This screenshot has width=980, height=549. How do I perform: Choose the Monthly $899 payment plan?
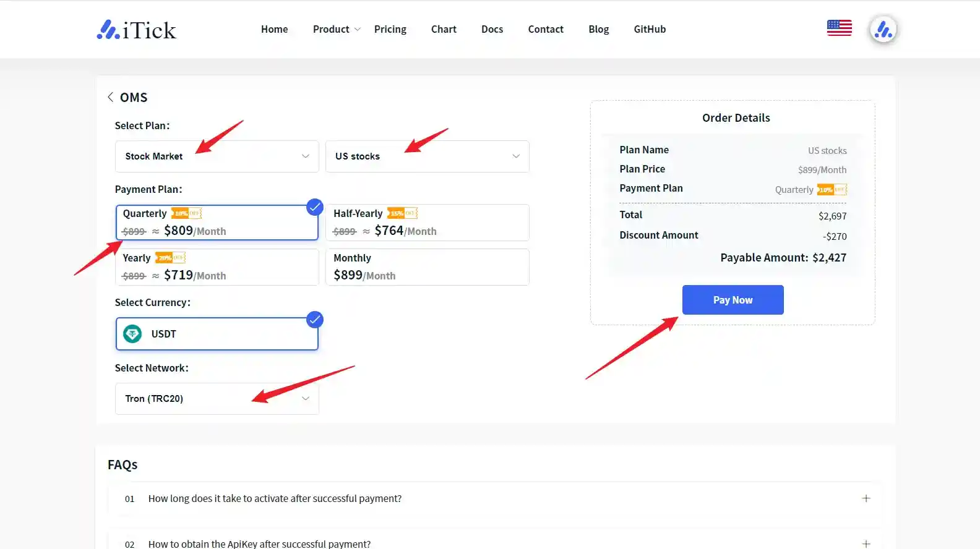click(427, 267)
